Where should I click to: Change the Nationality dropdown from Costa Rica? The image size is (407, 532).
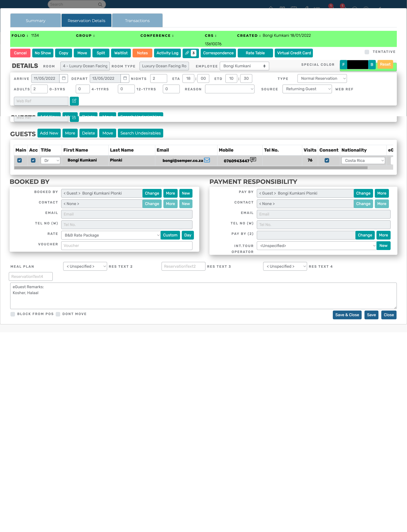363,160
